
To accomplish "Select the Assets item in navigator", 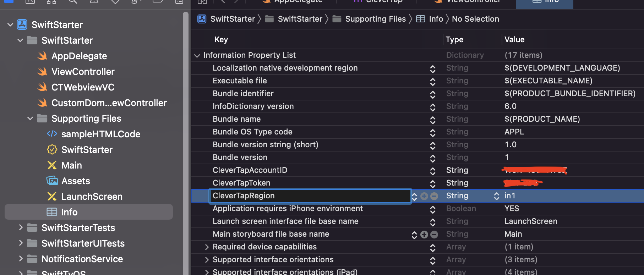I will [x=76, y=181].
